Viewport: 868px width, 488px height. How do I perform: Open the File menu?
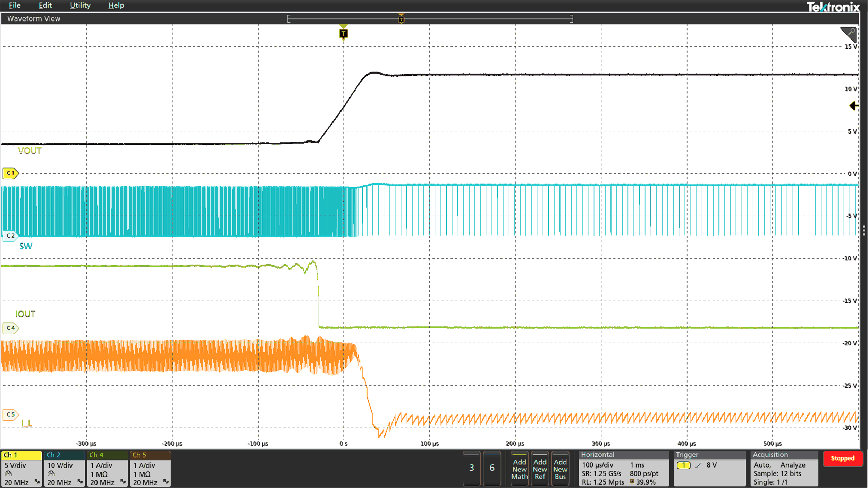click(15, 5)
